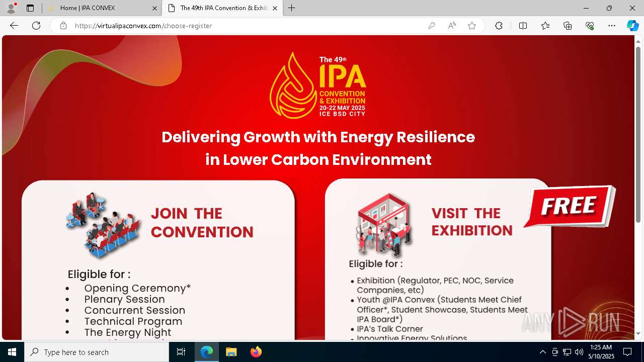
Task: Open the Extensions puzzle icon
Action: click(x=499, y=26)
